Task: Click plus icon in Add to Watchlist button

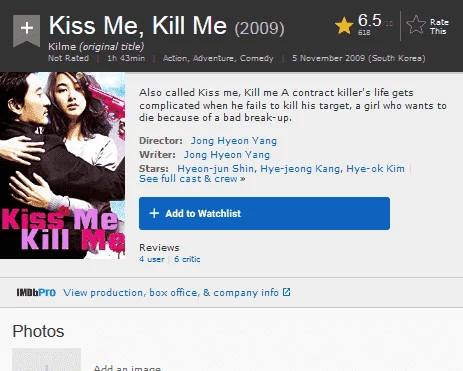Action: point(154,213)
